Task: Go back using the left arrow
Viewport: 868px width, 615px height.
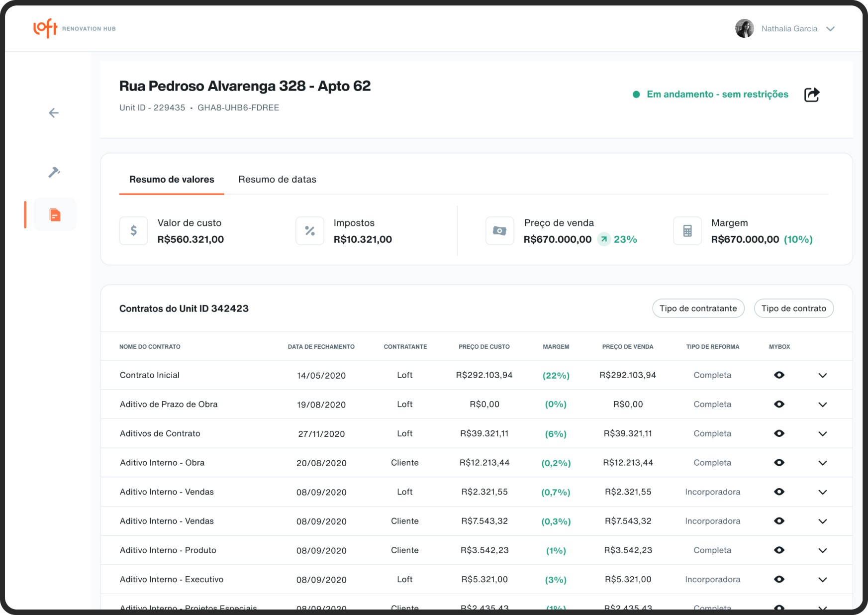Action: pyautogui.click(x=54, y=113)
